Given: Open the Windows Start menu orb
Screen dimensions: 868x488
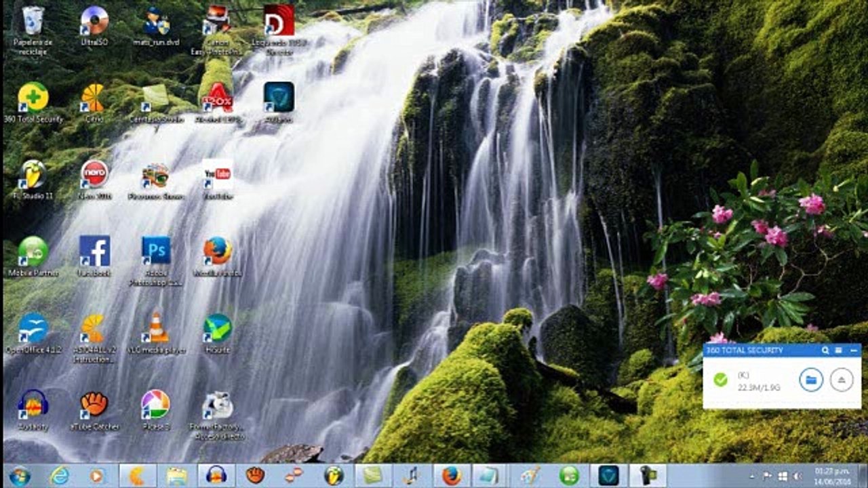Looking at the screenshot, I should [20, 476].
